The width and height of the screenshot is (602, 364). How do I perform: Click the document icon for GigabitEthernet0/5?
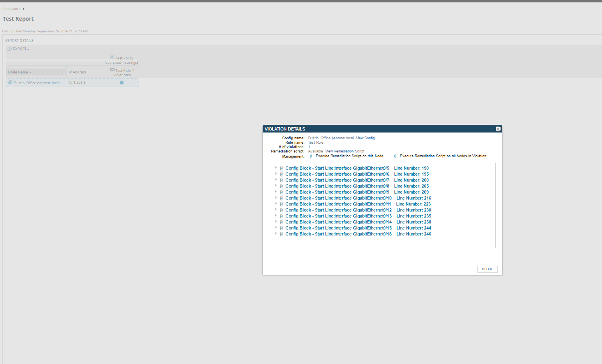[281, 168]
